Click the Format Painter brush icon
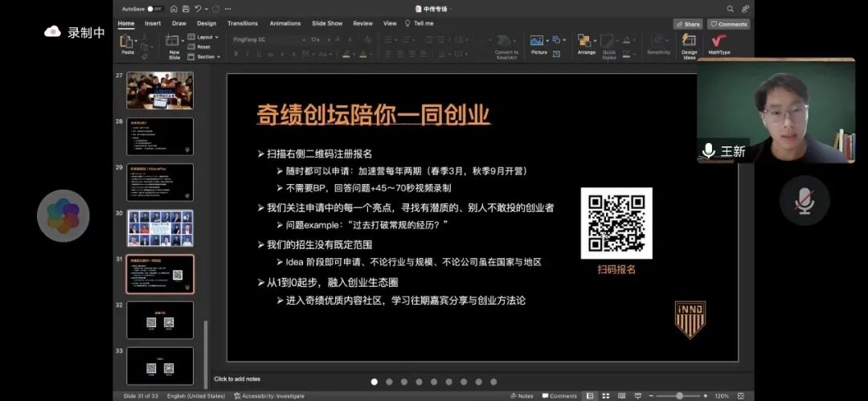Screen dimensions: 868x401 tap(145, 56)
